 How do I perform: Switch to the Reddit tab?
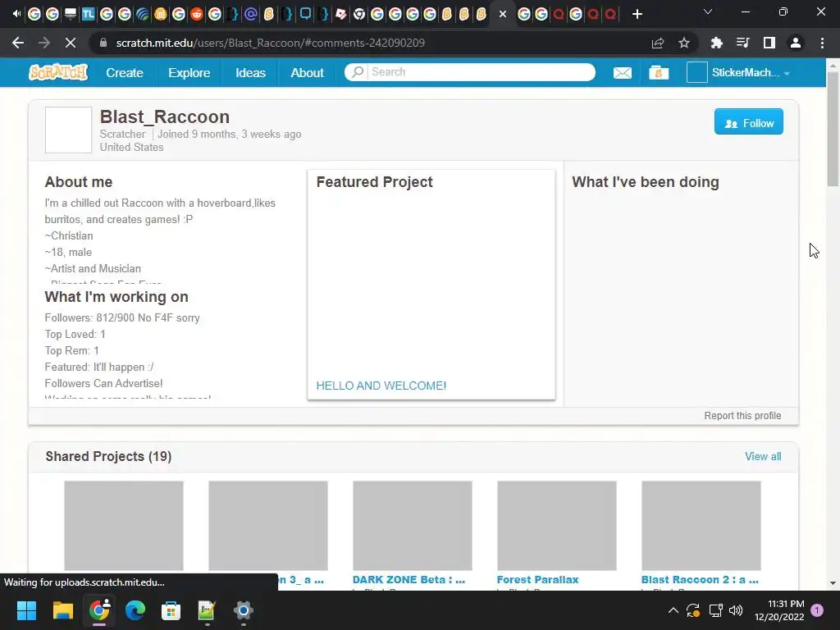point(197,14)
